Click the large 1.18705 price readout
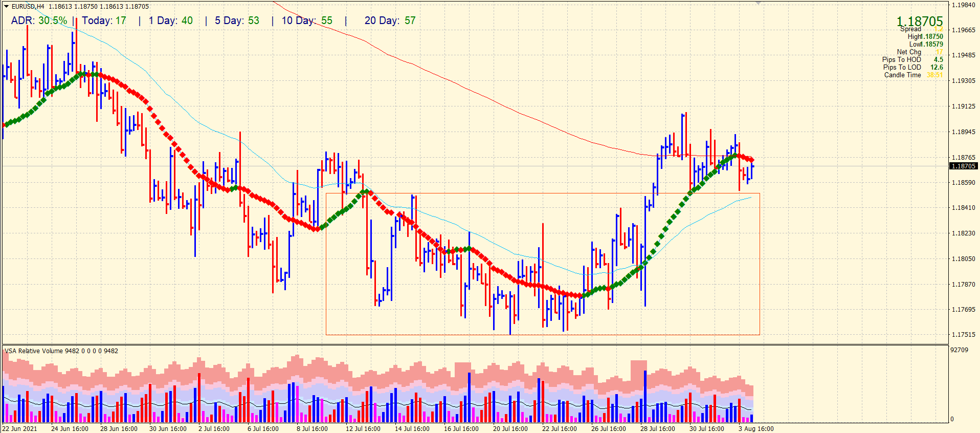Screen dimensions: 980x433 tap(920, 21)
